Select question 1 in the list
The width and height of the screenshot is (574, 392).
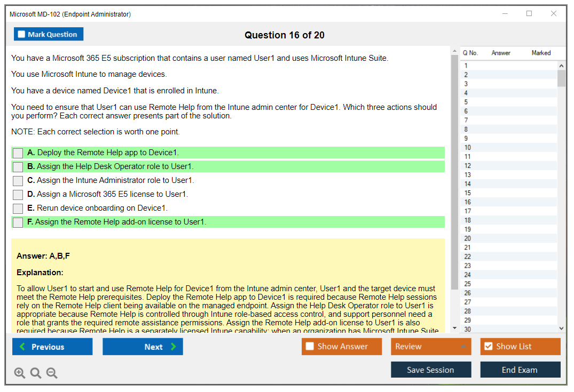(x=509, y=66)
